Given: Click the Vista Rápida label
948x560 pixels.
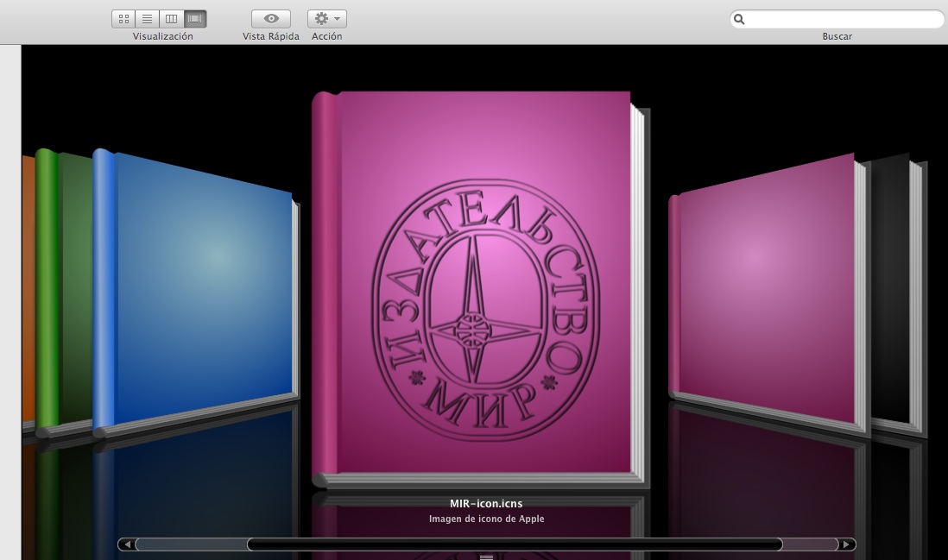Looking at the screenshot, I should [x=271, y=36].
